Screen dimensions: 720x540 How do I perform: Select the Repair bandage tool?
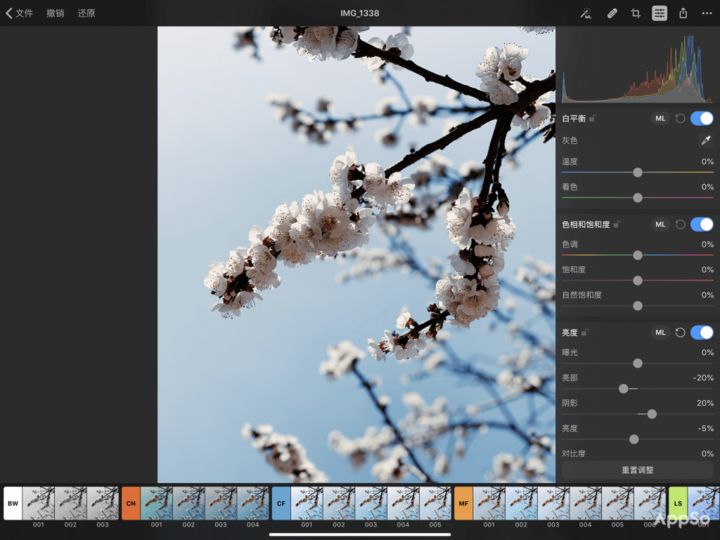point(611,13)
